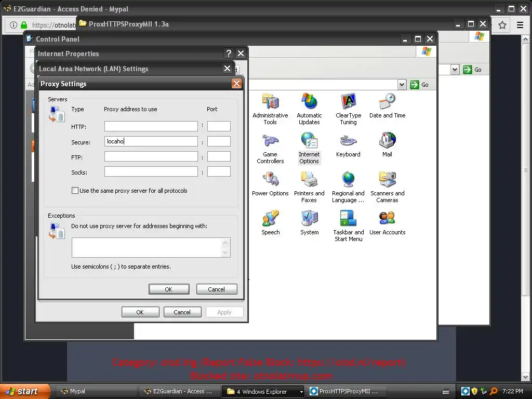Open User Accounts icon
Image resolution: width=532 pixels, height=399 pixels.
387,223
